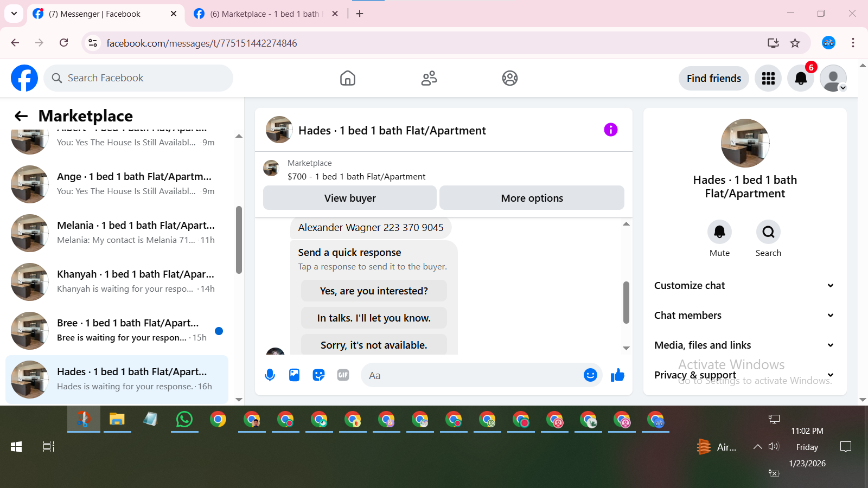Click the install app icon in address bar
868x488 pixels.
click(x=773, y=43)
